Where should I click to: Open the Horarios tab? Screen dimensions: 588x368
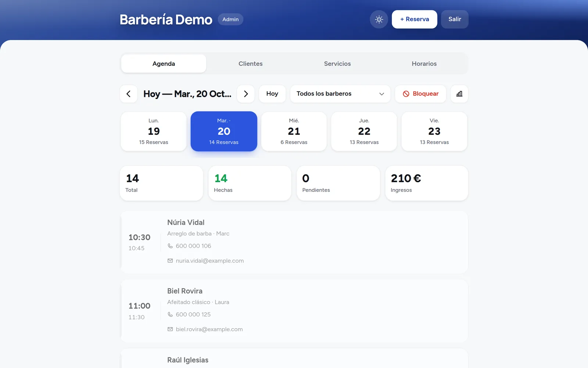[424, 64]
